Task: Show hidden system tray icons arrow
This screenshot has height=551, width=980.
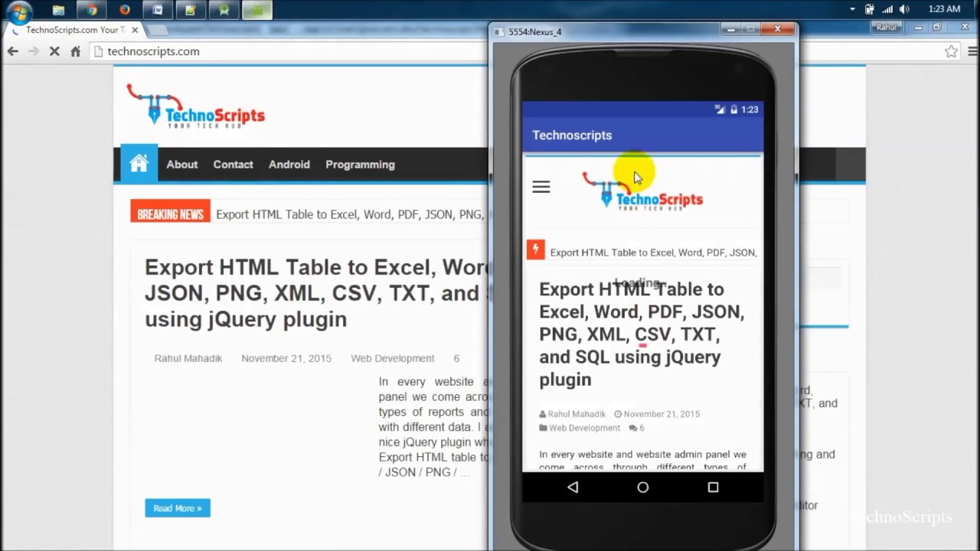Action: 852,9
